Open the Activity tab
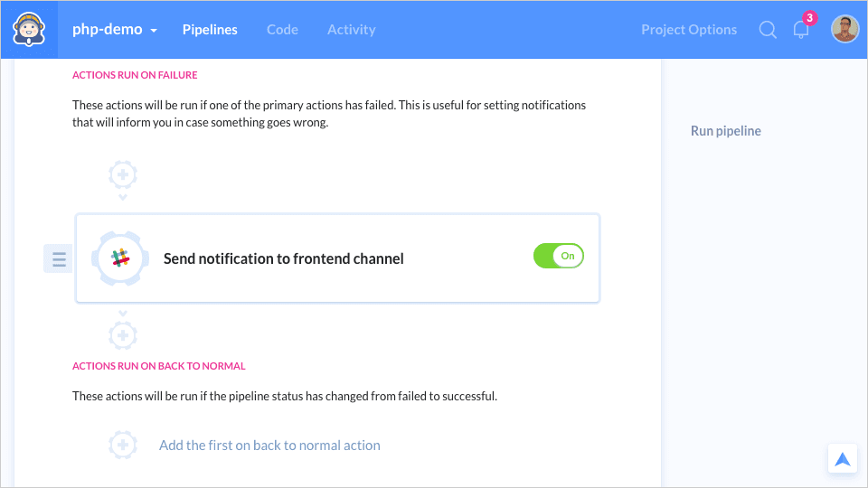 point(351,30)
